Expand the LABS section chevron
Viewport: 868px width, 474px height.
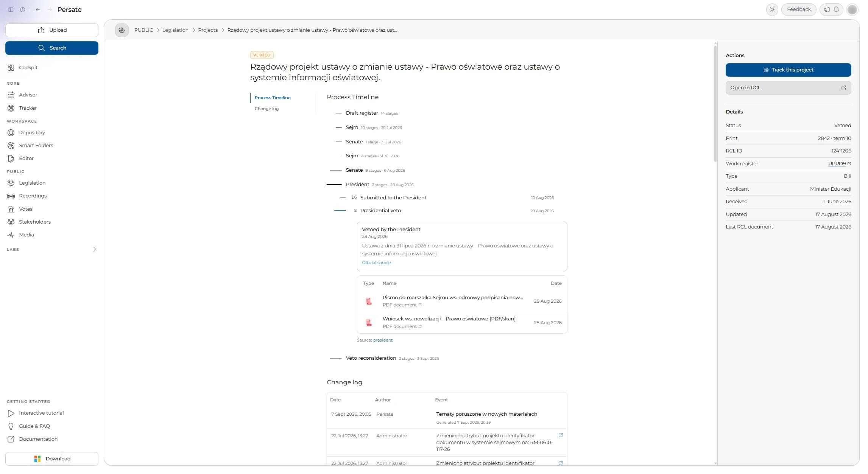point(95,250)
